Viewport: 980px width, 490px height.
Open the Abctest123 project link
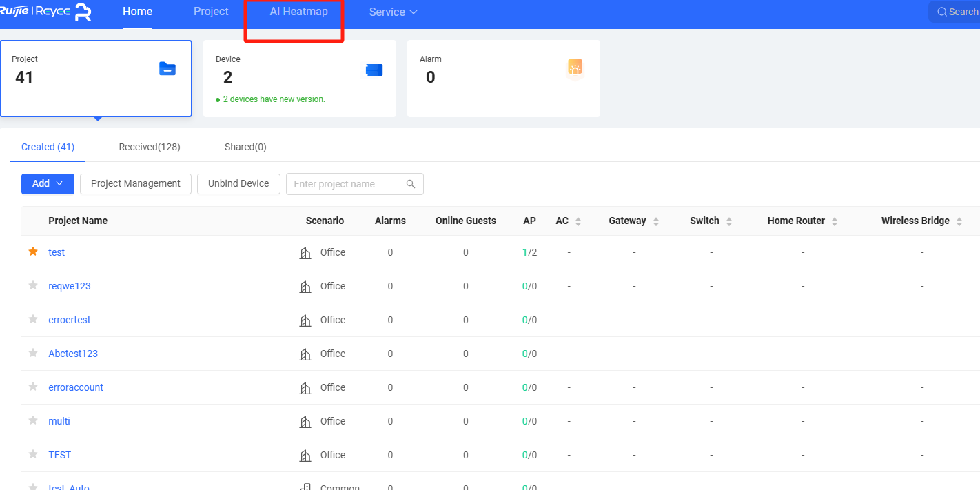[x=73, y=354]
